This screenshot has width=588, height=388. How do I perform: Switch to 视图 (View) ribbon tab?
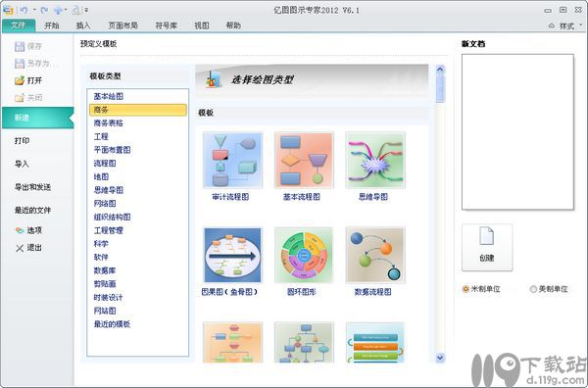pos(202,25)
